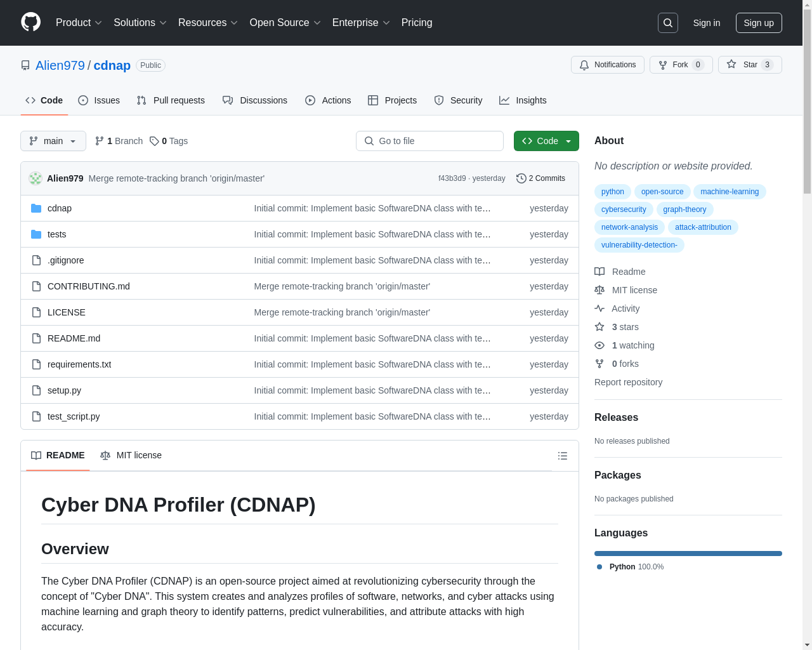Click the setup.py file icon
The width and height of the screenshot is (812, 650).
[x=36, y=390]
